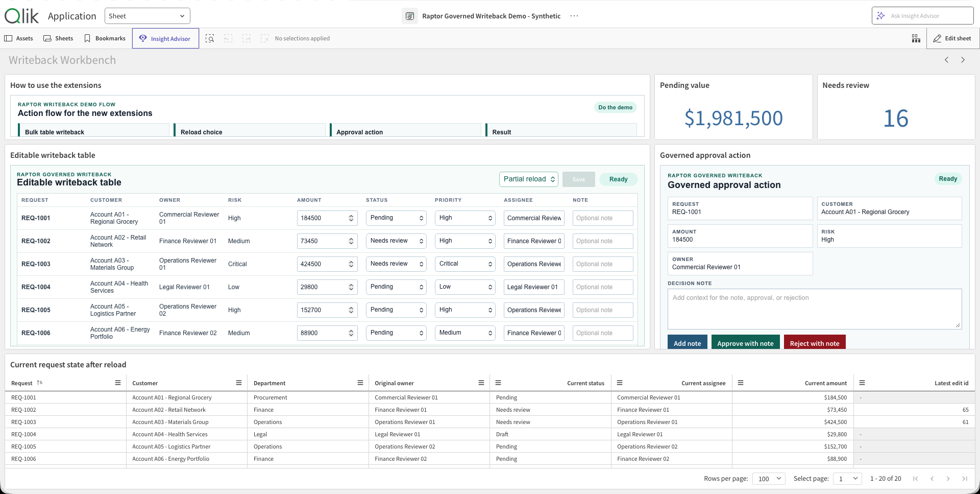This screenshot has height=494, width=980.
Task: Open Original owner column menu icon
Action: pos(481,383)
